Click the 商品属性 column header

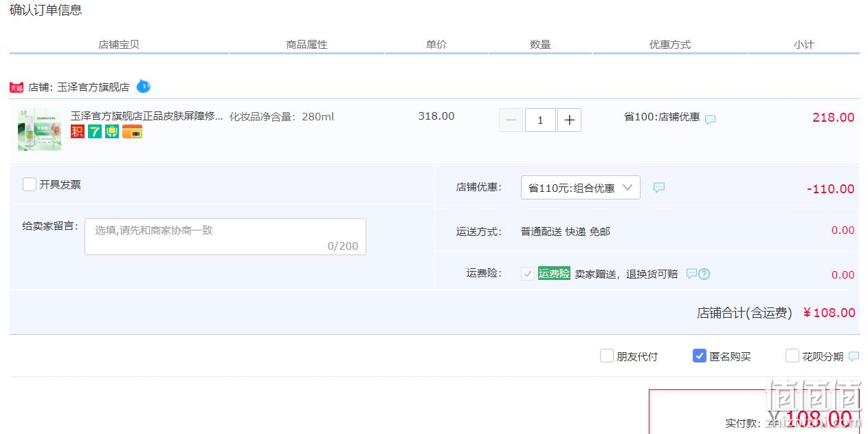pyautogui.click(x=307, y=45)
